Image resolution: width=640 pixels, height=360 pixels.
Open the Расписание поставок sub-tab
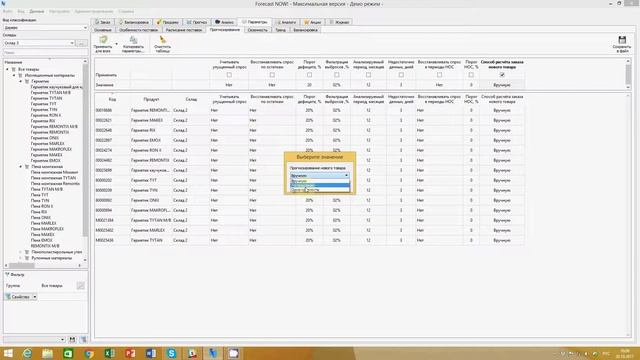[x=184, y=30]
